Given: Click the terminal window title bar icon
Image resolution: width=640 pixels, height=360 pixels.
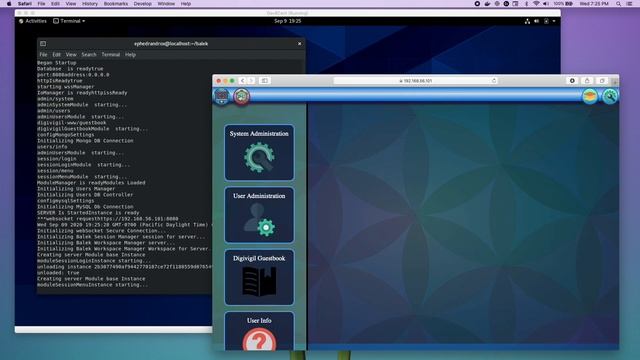Looking at the screenshot, I should pos(43,44).
